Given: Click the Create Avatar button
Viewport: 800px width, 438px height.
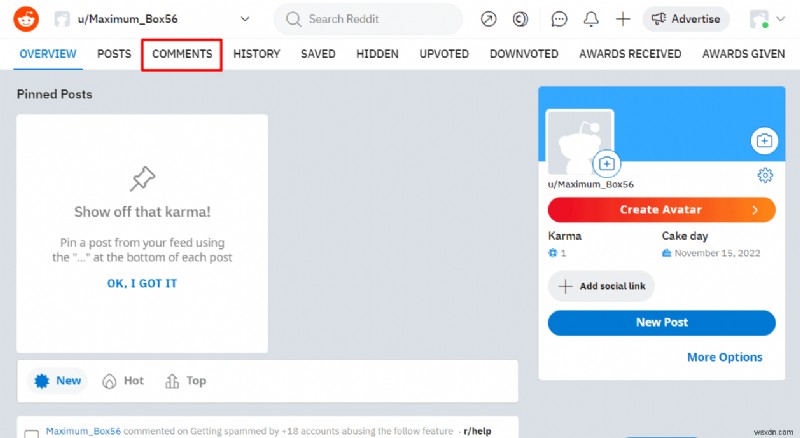Looking at the screenshot, I should pos(662,210).
